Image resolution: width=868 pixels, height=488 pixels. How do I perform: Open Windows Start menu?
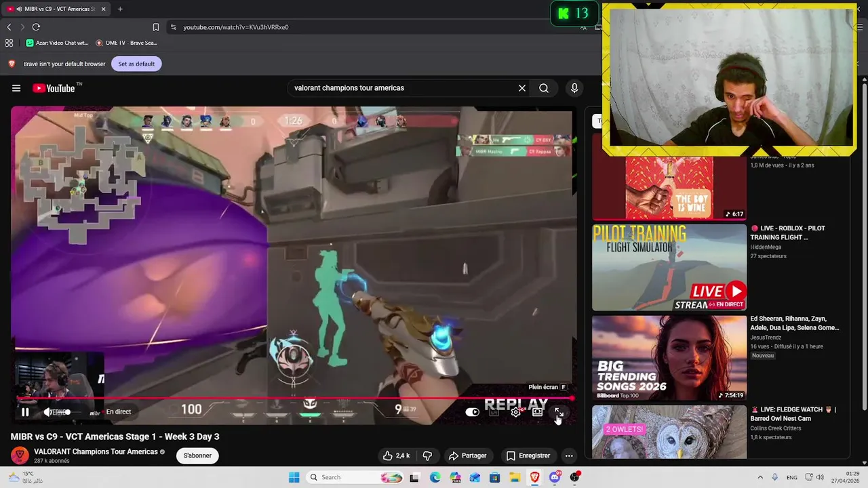[294, 477]
